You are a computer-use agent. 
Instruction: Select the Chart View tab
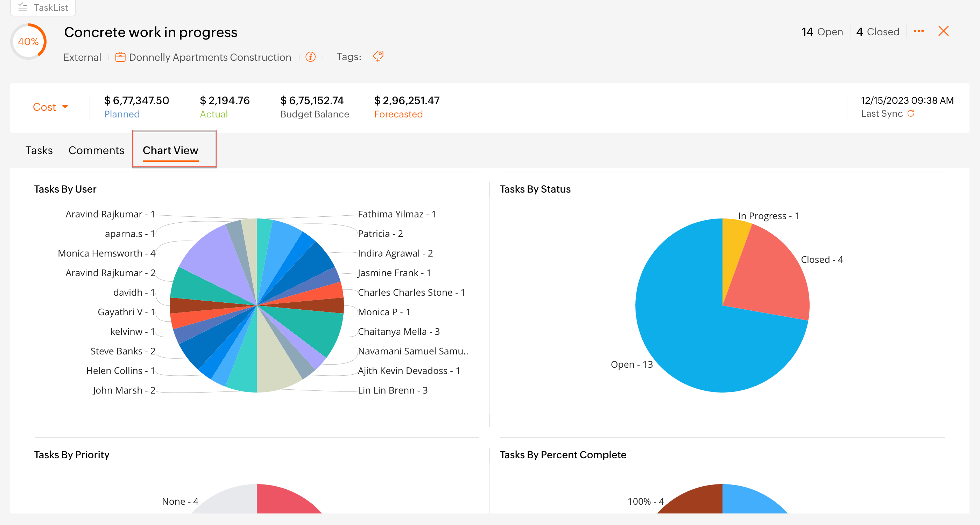[x=170, y=150]
